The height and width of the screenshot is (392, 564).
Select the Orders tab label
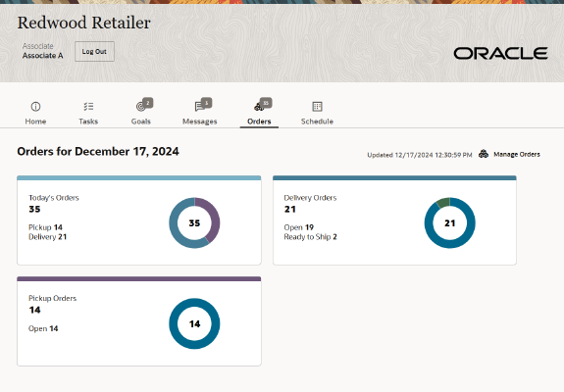(259, 122)
